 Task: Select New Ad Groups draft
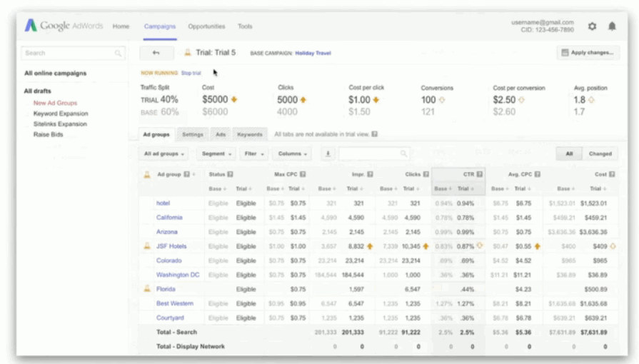point(55,103)
